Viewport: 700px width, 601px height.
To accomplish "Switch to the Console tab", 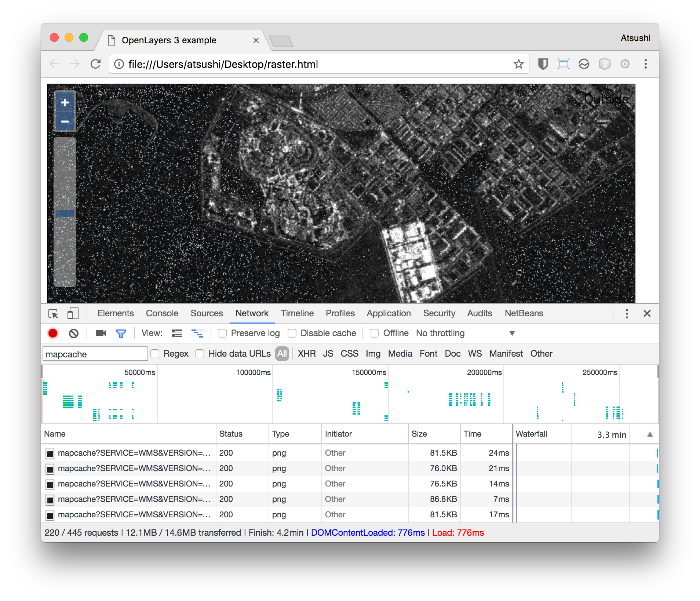I will tap(162, 313).
